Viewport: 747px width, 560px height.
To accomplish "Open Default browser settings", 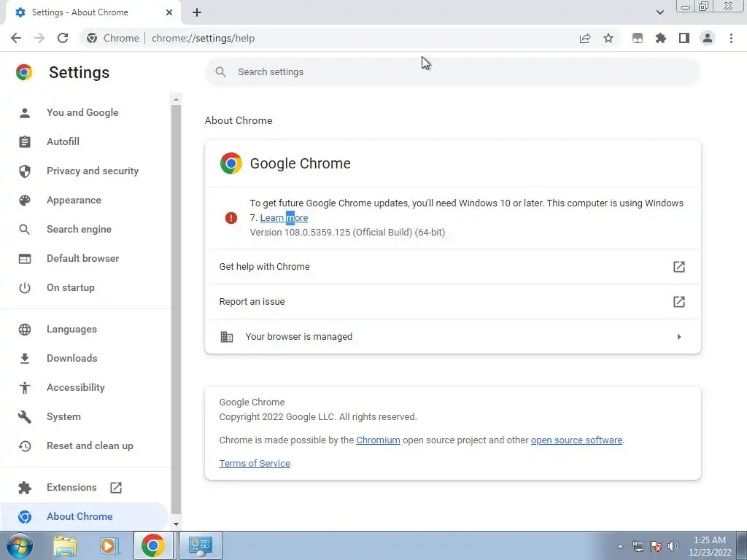I will (x=85, y=258).
